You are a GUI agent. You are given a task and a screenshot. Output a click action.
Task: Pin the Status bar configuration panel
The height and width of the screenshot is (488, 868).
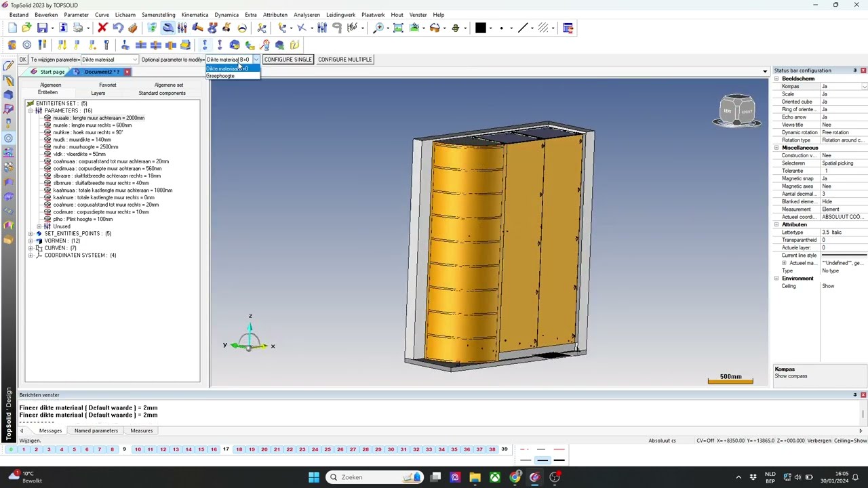[x=854, y=70]
